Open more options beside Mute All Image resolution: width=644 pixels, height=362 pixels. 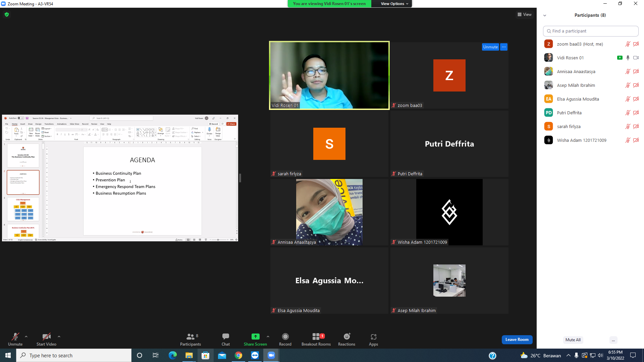(x=613, y=340)
